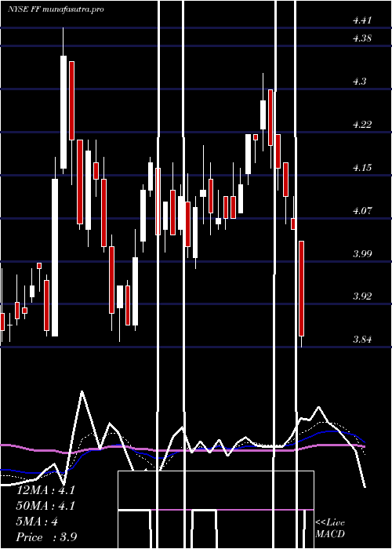Image resolution: width=392 pixels, height=549 pixels.
Task: Click the Price : 3.9 readout
Action: click(46, 537)
